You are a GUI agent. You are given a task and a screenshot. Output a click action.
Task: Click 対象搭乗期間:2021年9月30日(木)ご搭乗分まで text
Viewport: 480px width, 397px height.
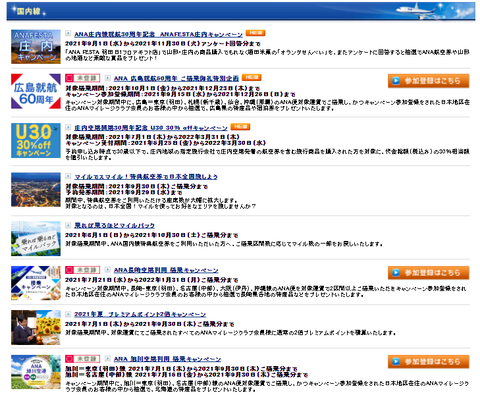(x=136, y=186)
